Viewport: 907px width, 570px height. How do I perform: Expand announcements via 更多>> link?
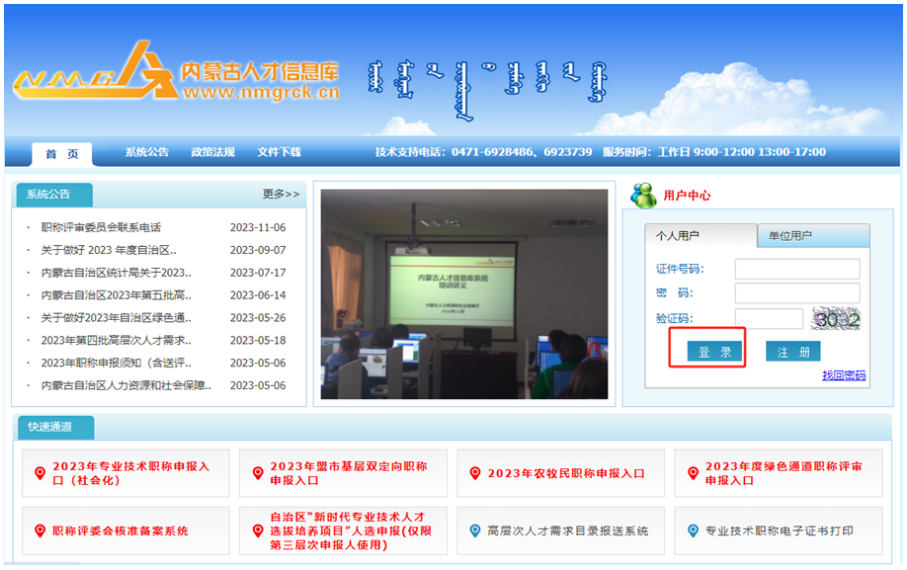pos(281,194)
